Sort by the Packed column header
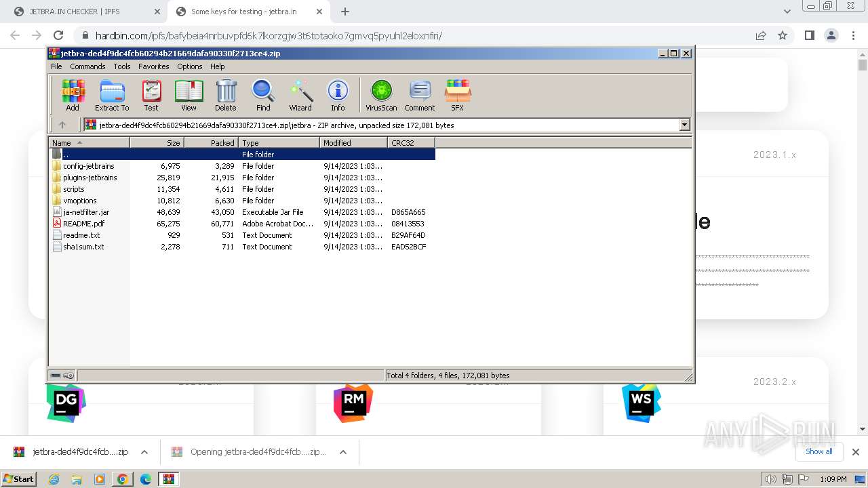 tap(211, 142)
